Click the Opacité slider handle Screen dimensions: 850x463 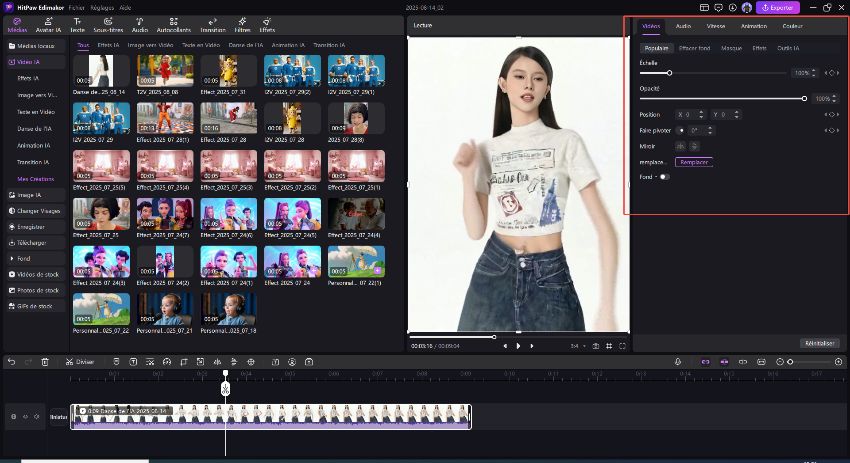point(804,99)
